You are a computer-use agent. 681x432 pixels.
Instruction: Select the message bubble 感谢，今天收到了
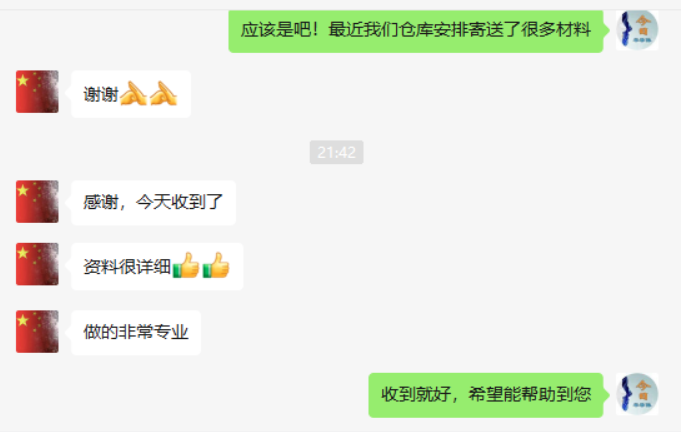coord(153,203)
